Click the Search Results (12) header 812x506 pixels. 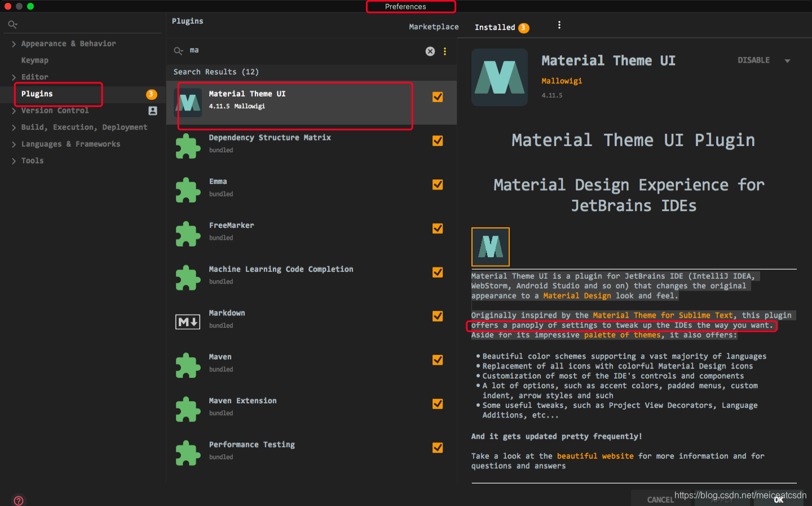click(216, 72)
